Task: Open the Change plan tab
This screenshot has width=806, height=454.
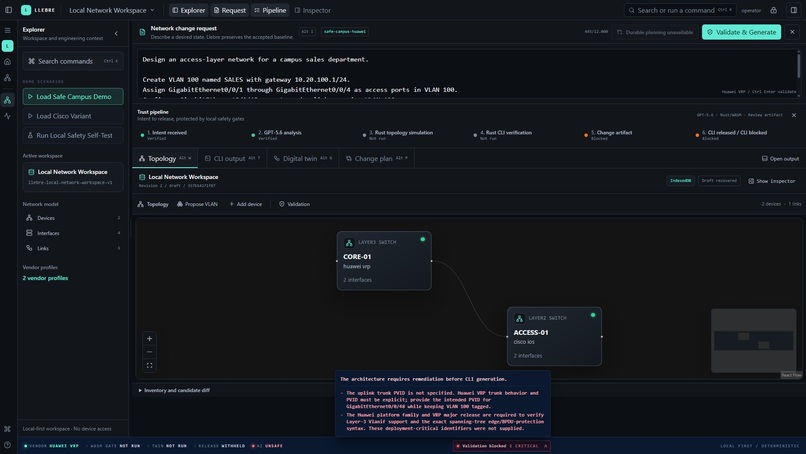Action: point(376,158)
